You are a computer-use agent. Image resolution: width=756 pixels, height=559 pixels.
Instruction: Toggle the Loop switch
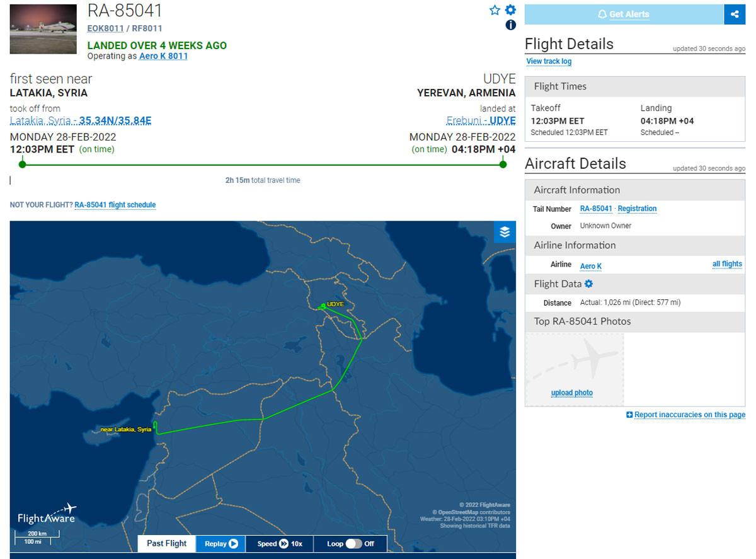(353, 544)
